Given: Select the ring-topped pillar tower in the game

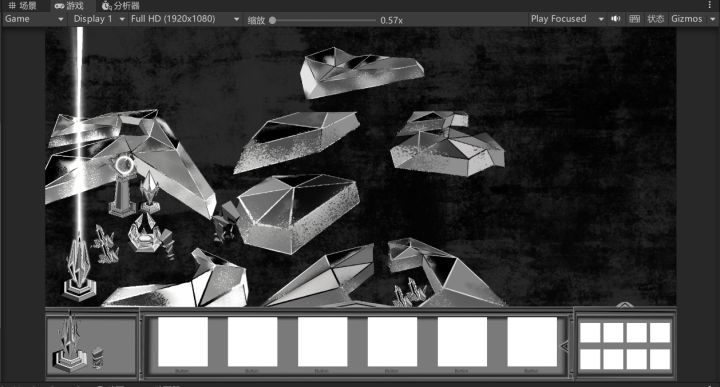Looking at the screenshot, I should tap(123, 186).
